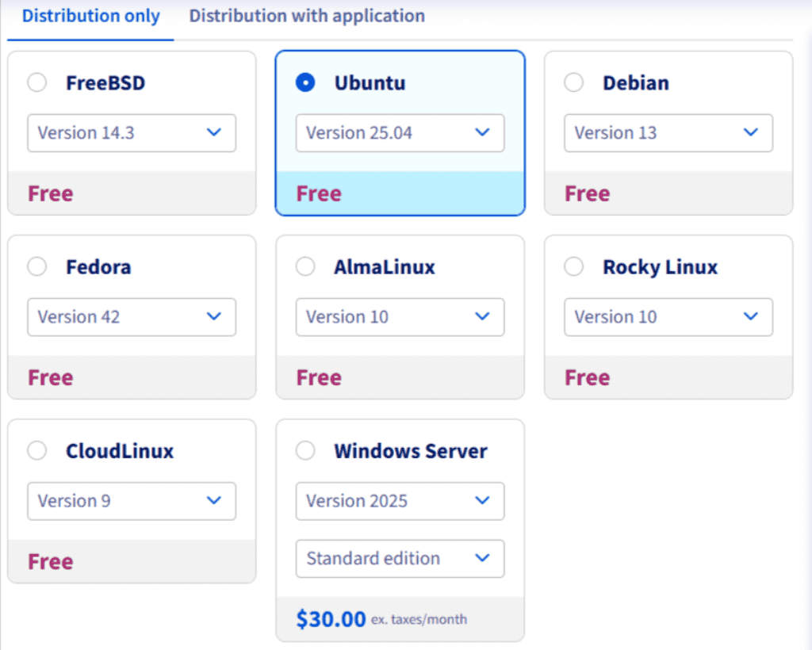Image resolution: width=812 pixels, height=650 pixels.
Task: Choose the AlmaLinux radio button
Action: pyautogui.click(x=305, y=266)
